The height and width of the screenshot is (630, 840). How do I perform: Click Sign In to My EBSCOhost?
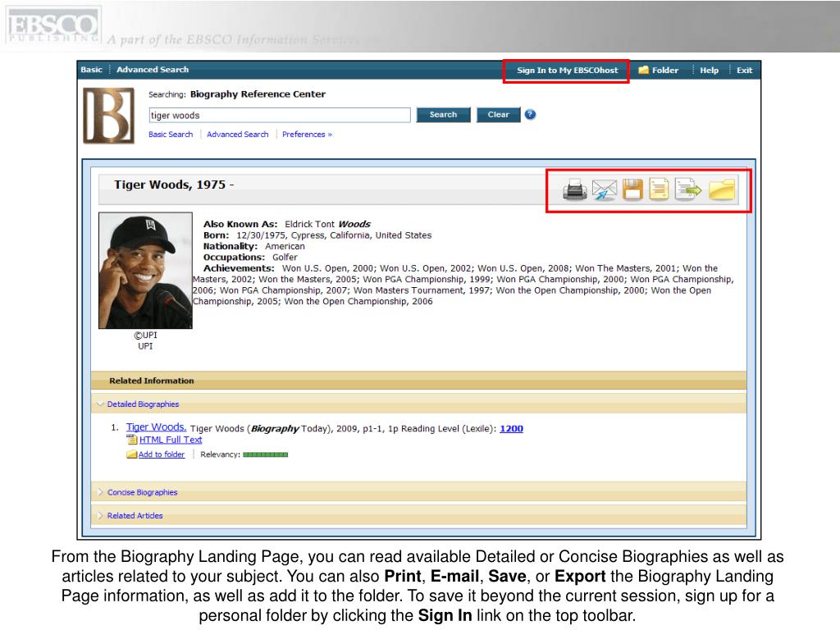(x=568, y=71)
